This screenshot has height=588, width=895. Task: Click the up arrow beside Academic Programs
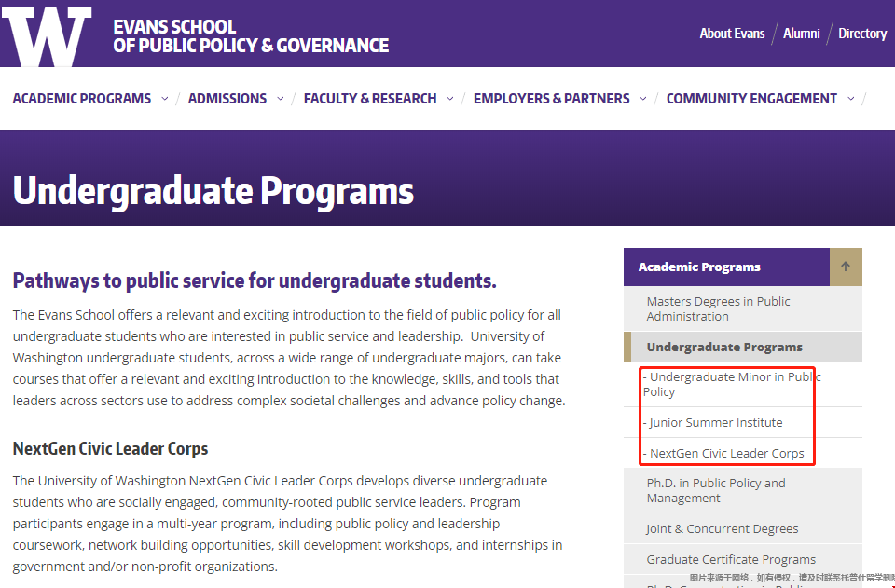point(846,267)
